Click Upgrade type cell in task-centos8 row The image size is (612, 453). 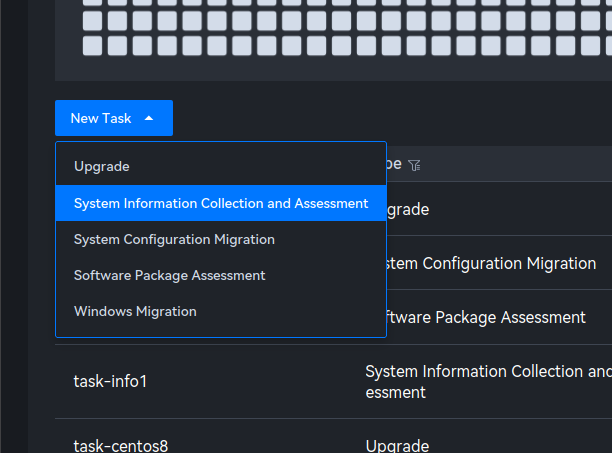[x=397, y=446]
